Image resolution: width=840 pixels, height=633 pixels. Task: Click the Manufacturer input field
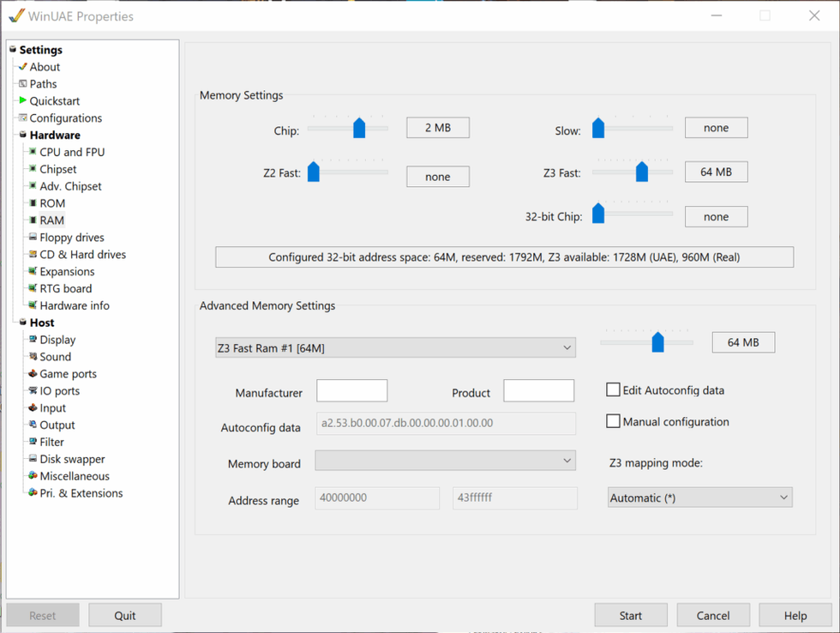click(352, 390)
